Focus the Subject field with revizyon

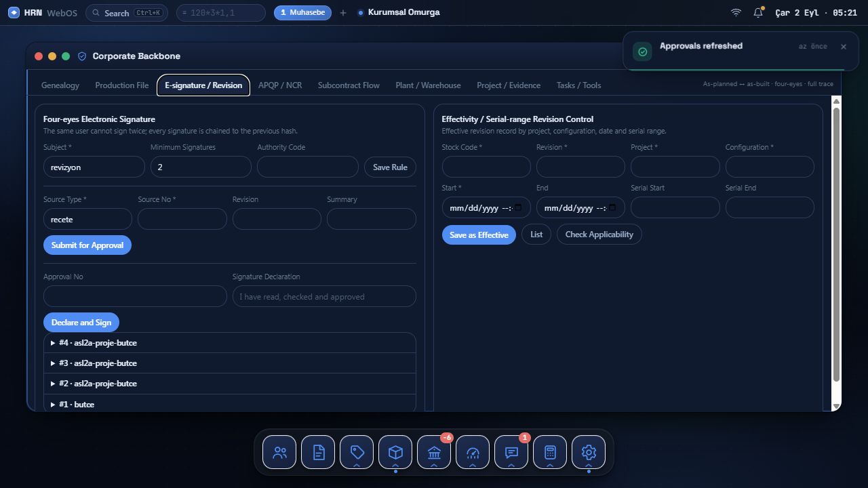(94, 167)
